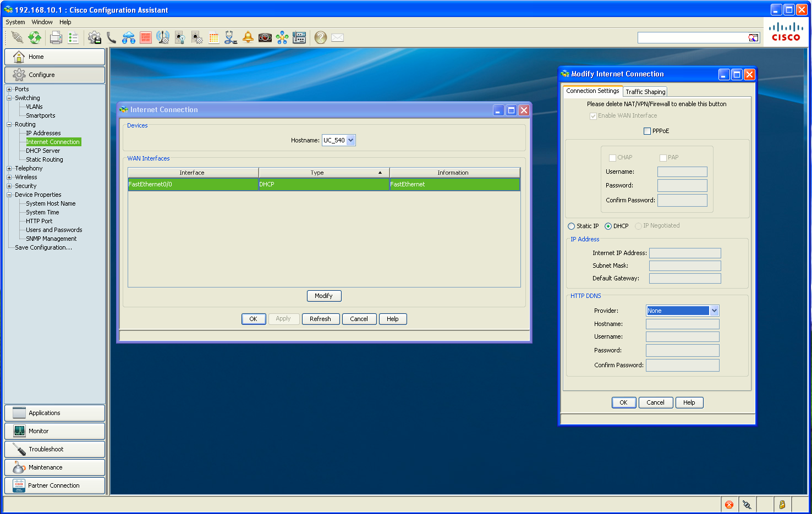Open the Monitor panel button
The image size is (812, 514).
[x=54, y=431]
